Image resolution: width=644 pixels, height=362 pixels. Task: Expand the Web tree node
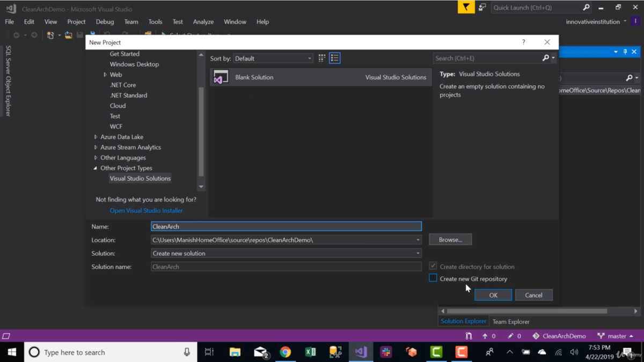coord(105,75)
